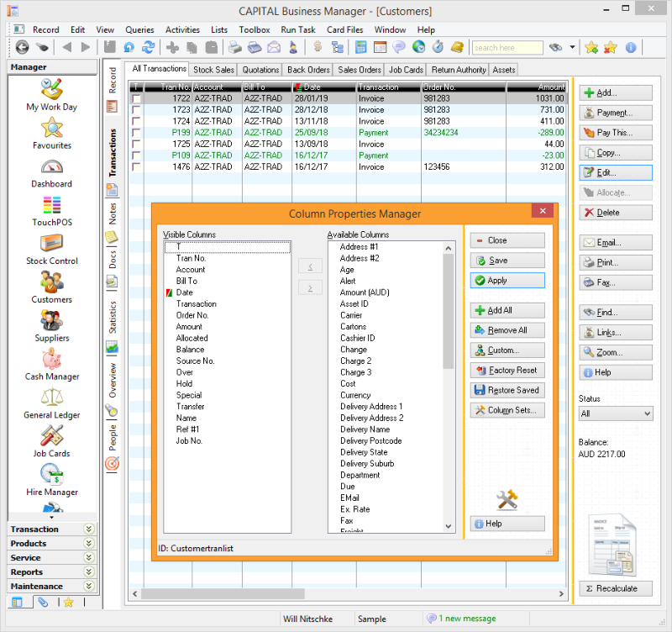
Task: Click Apply in Column Properties Manager
Action: tap(507, 281)
